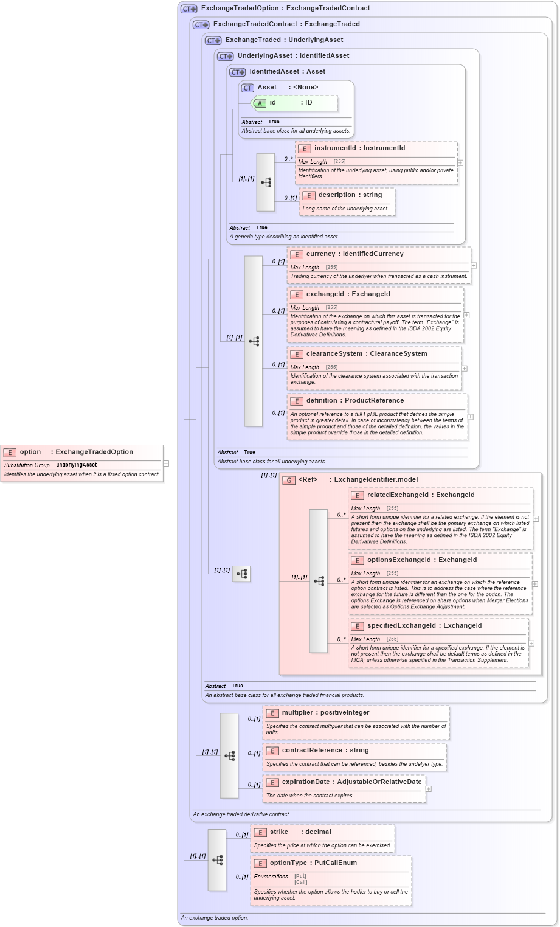
Task: Click sequence compositor beside currency and exchangeId
Action: tap(254, 341)
